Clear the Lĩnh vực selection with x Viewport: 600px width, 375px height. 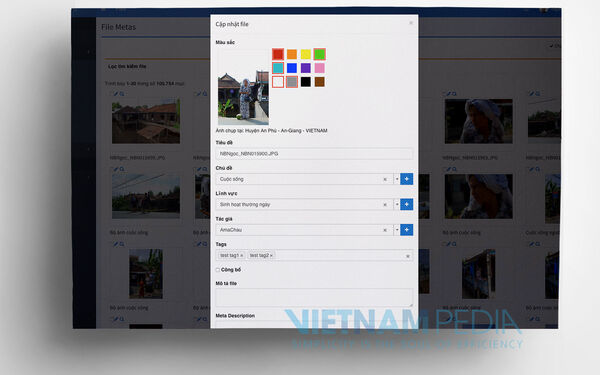pos(385,205)
